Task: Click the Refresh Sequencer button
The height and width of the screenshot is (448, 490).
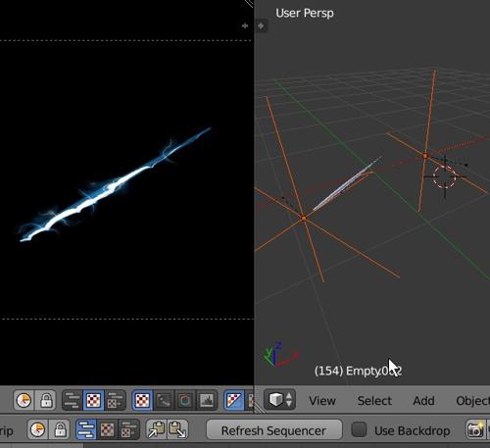Action: point(274,430)
